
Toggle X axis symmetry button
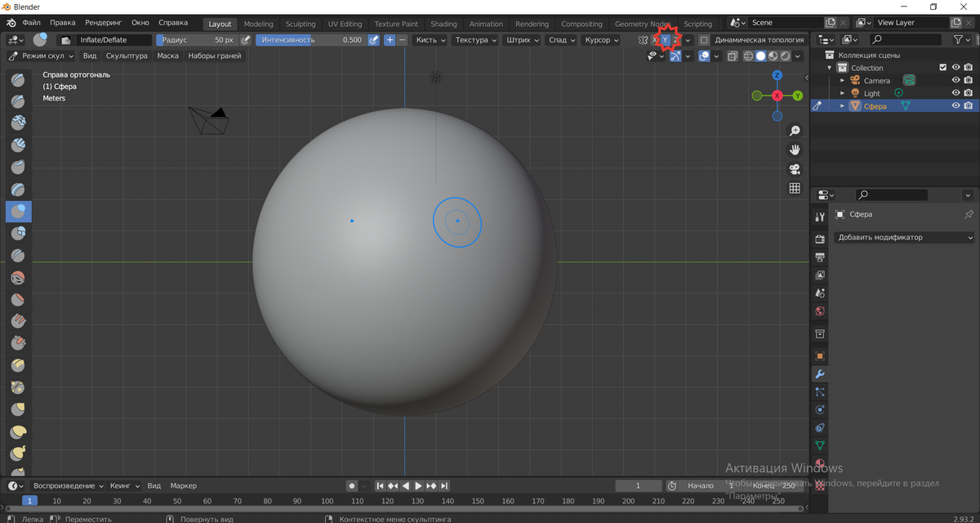tap(655, 40)
